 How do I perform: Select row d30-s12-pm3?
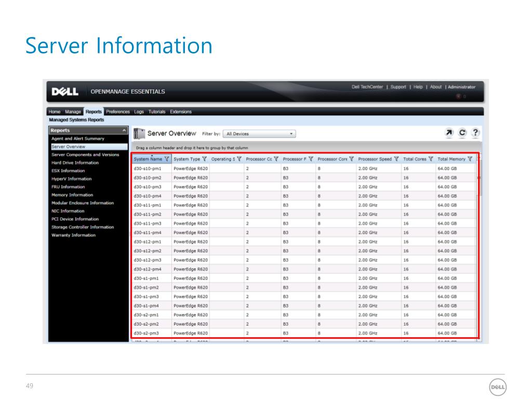coord(304,260)
